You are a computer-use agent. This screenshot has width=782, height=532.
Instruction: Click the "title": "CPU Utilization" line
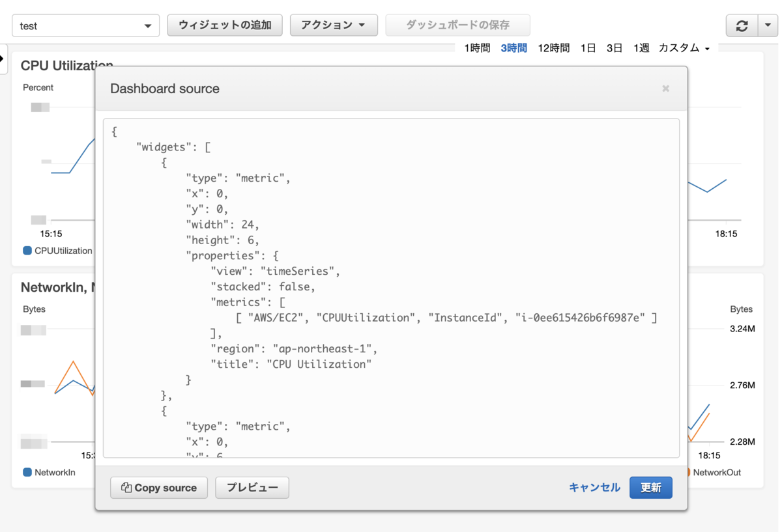291,364
